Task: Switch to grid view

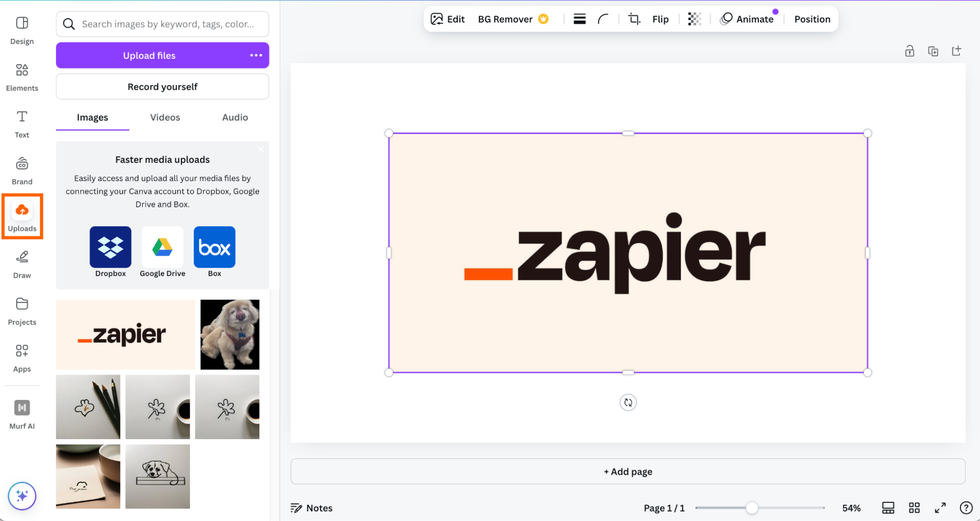Action: click(x=914, y=508)
